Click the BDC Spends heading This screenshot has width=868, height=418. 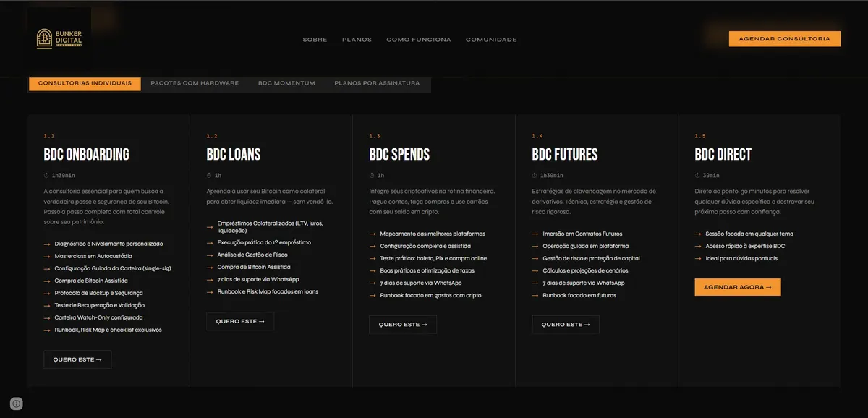click(x=399, y=154)
